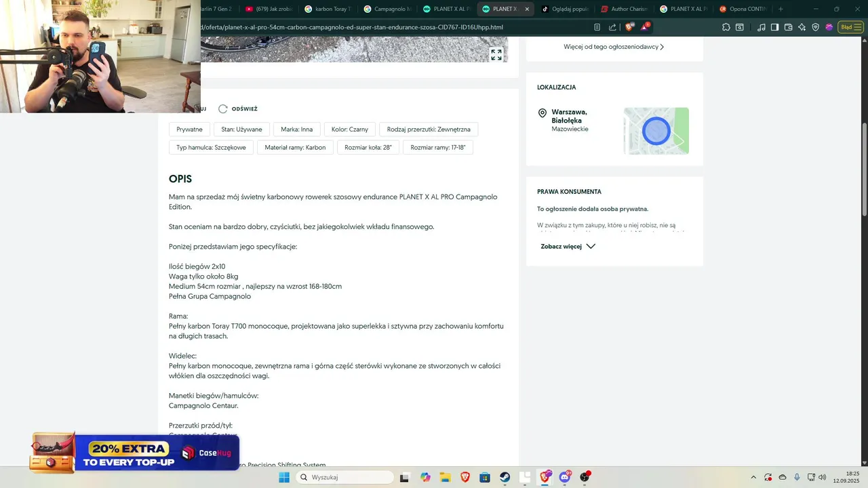
Task: Show hidden system tray icons chevron
Action: 753,477
